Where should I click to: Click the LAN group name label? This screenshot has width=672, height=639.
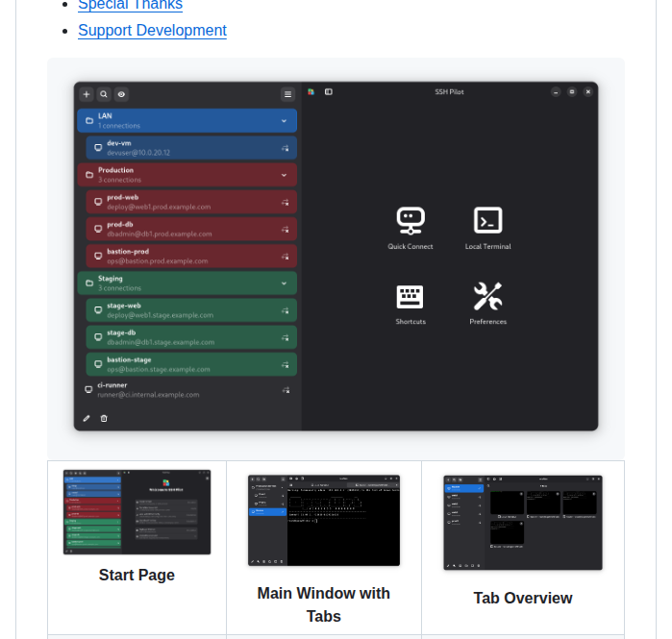[105, 116]
